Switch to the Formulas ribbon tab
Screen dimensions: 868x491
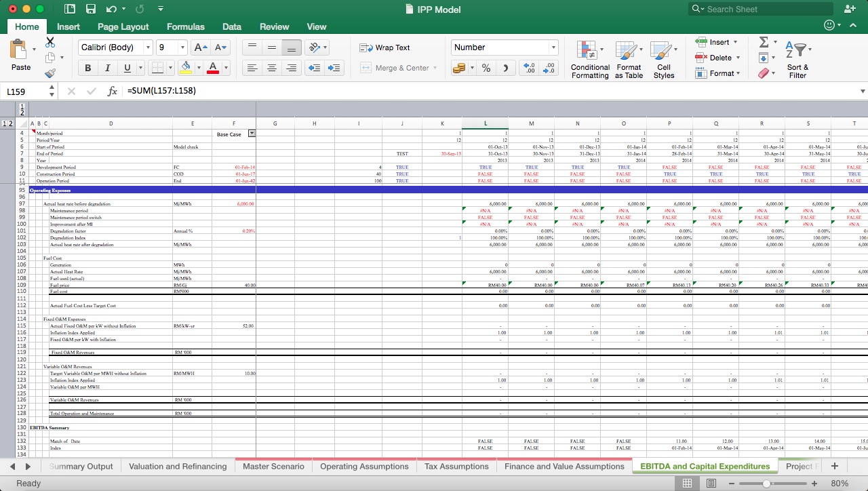click(x=185, y=26)
